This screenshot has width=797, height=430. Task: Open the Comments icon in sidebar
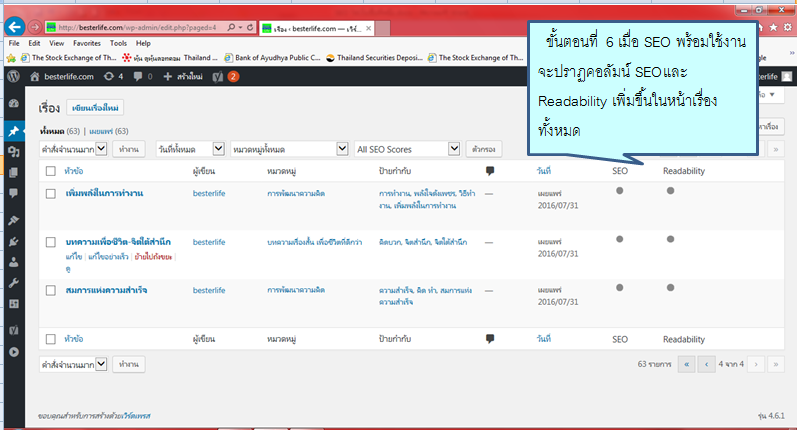coord(14,193)
